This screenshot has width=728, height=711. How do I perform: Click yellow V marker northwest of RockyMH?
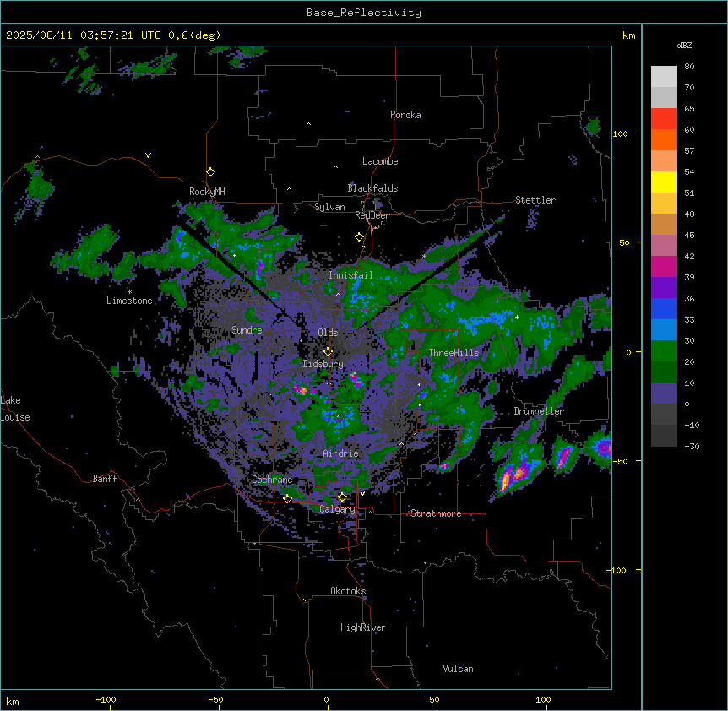click(148, 155)
